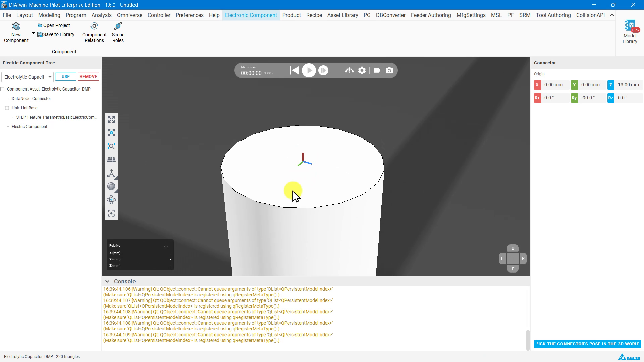This screenshot has width=644, height=362.
Task: Switch view cube to Right (R)
Action: [523, 259]
